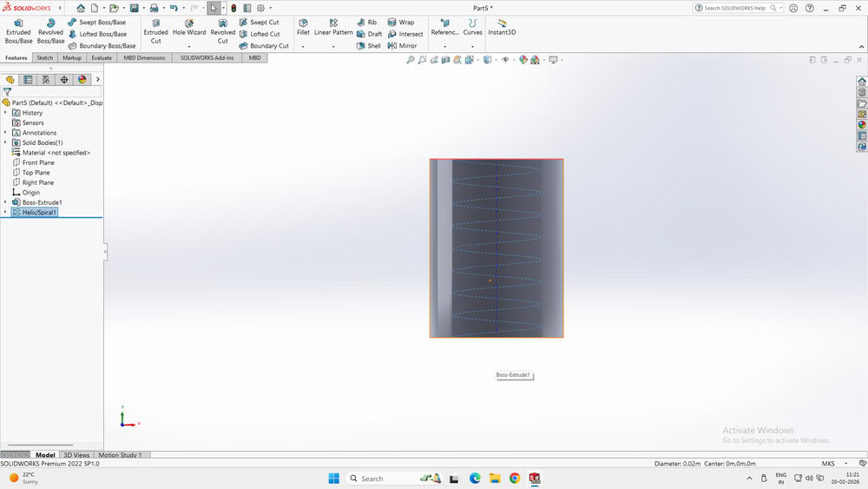Screen dimensions: 868x489
Task: Open the DimXpertManager panel tab
Action: click(x=64, y=80)
